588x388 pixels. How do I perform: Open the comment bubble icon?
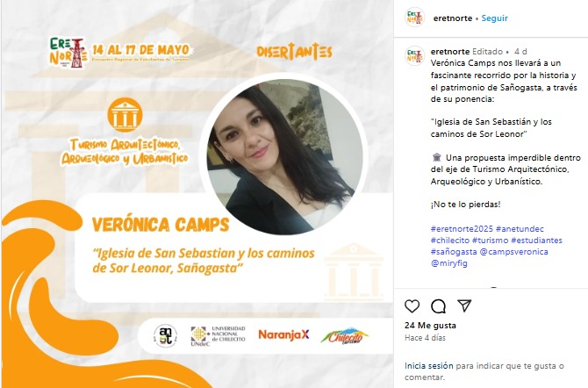point(439,306)
